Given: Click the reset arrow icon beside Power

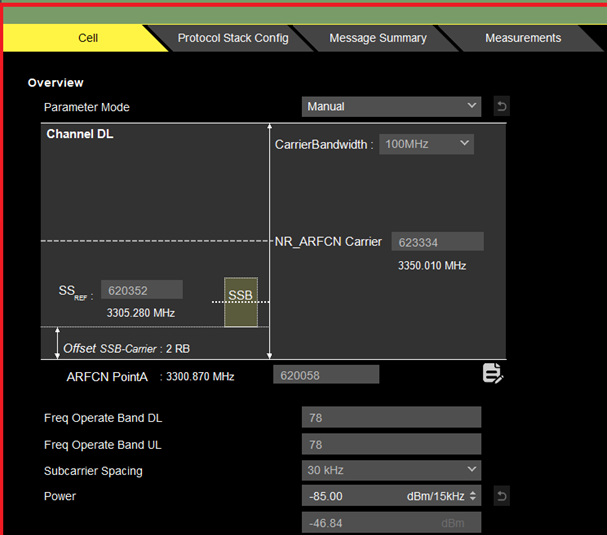Looking at the screenshot, I should [x=501, y=495].
